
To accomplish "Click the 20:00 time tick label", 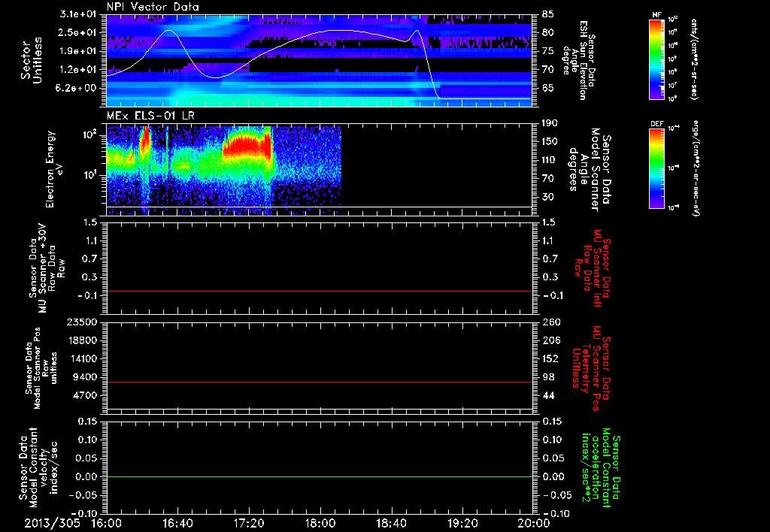I will coord(534,523).
